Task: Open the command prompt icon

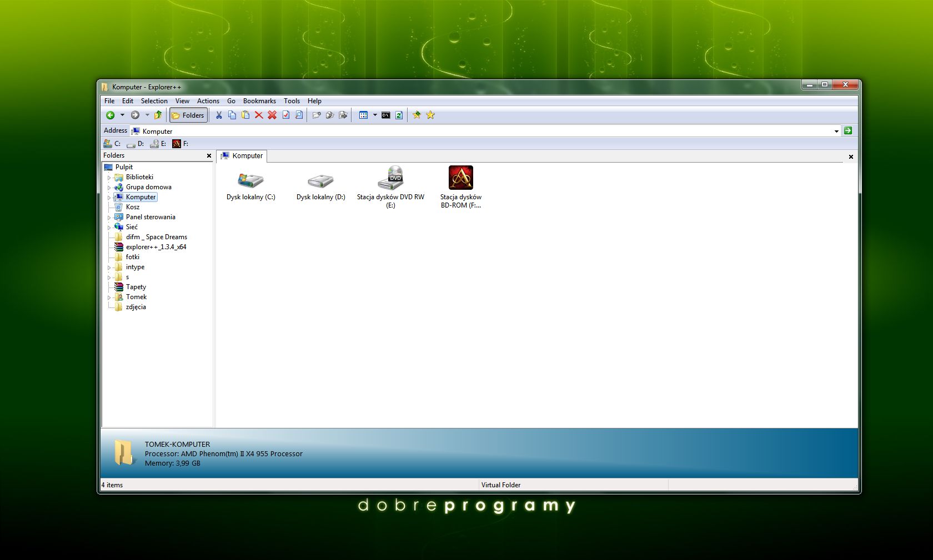Action: coord(386,115)
